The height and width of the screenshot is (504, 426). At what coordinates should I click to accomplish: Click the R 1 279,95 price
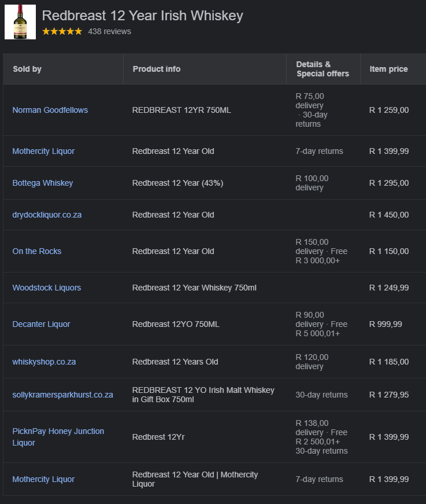[x=389, y=395]
